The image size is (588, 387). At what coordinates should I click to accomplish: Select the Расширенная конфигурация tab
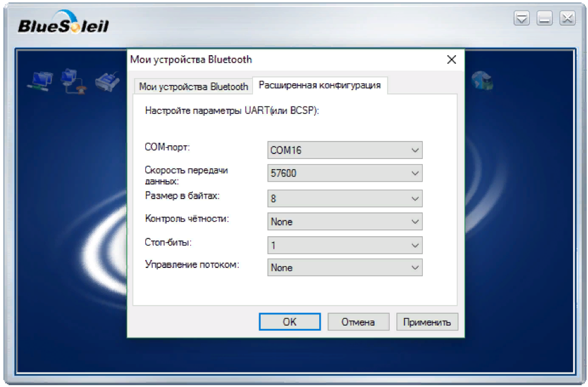(x=320, y=85)
